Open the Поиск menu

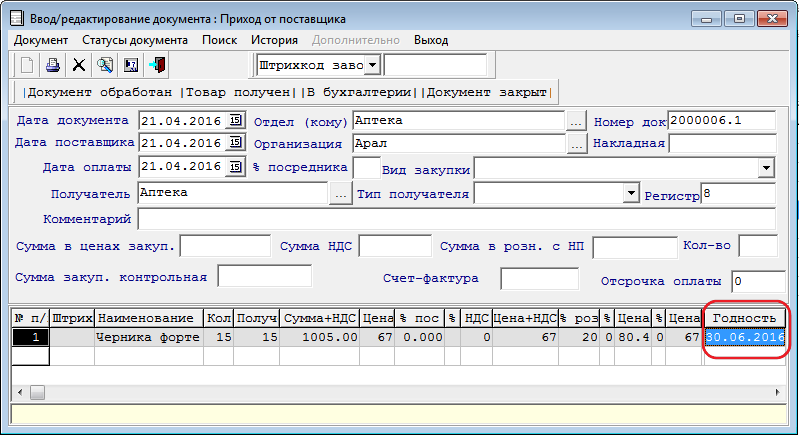(220, 40)
